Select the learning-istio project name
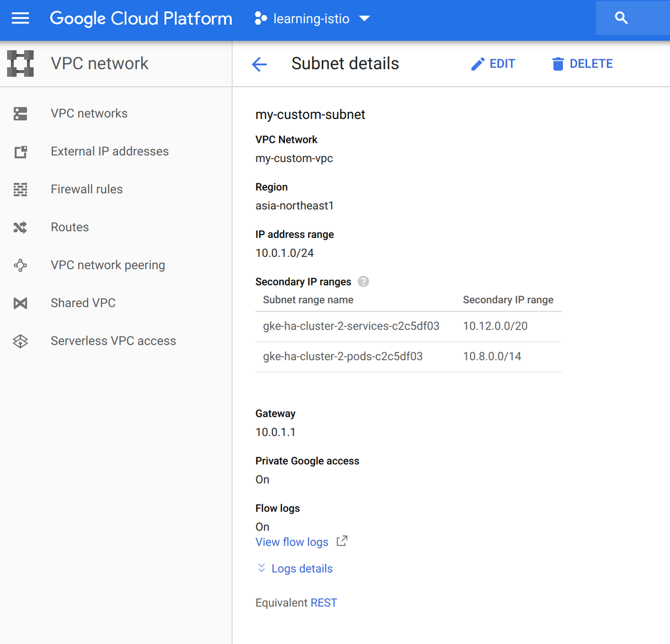Image resolution: width=670 pixels, height=644 pixels. [312, 19]
